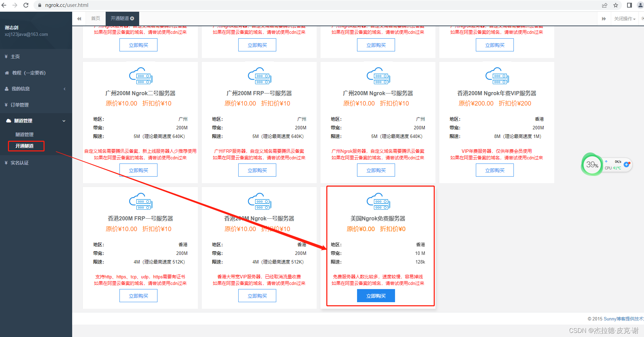Click 立即购买 for 广州200M Ngrok二号服务器
The width and height of the screenshot is (644, 337).
pos(138,170)
